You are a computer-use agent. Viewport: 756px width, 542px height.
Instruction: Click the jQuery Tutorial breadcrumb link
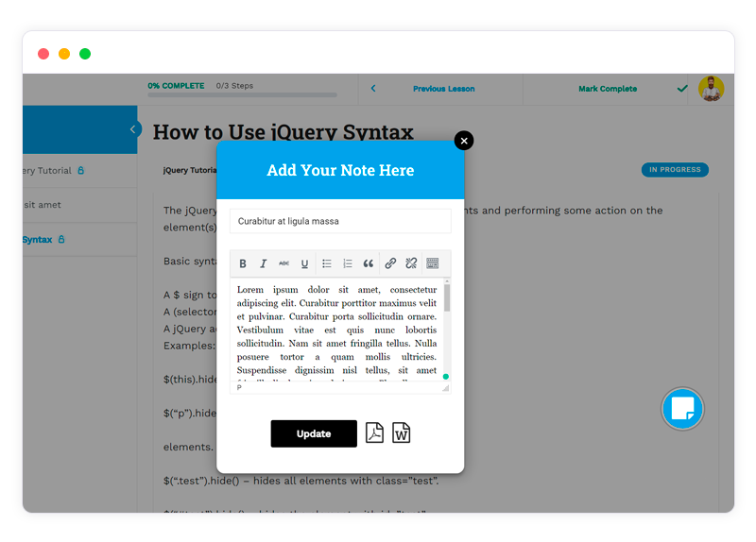(190, 170)
